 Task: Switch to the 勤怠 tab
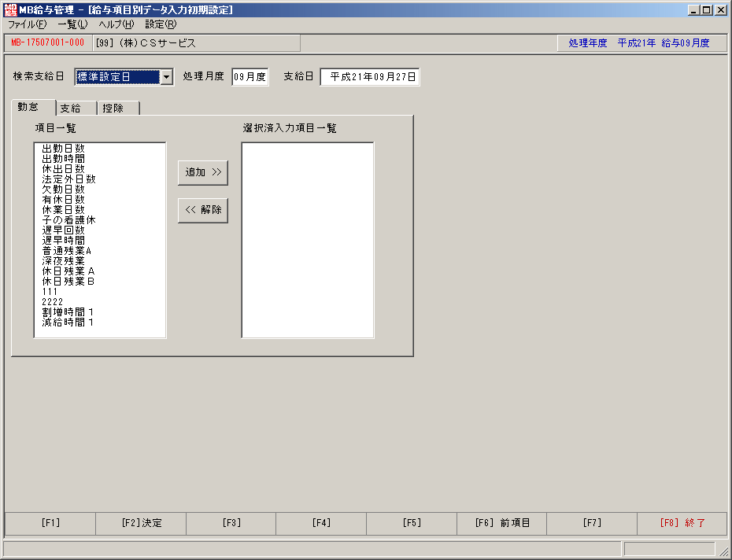click(33, 107)
